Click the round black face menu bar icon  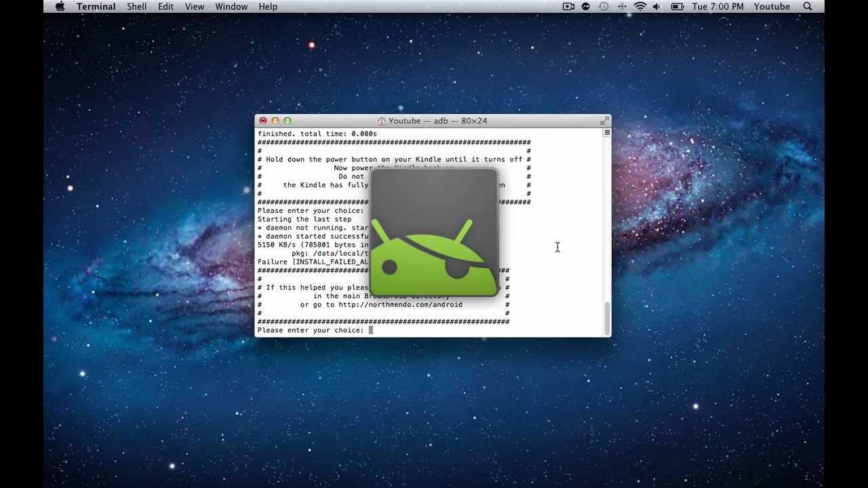click(587, 6)
